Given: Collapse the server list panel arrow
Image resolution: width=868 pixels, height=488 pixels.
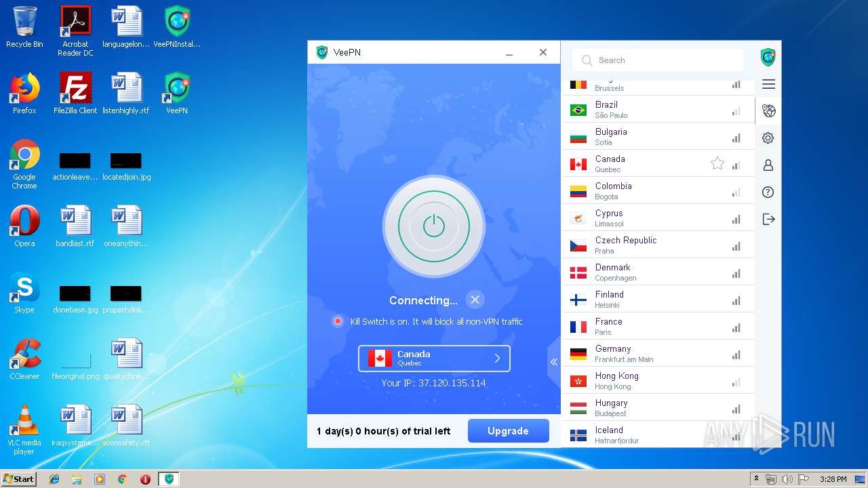Looking at the screenshot, I should click(x=554, y=362).
